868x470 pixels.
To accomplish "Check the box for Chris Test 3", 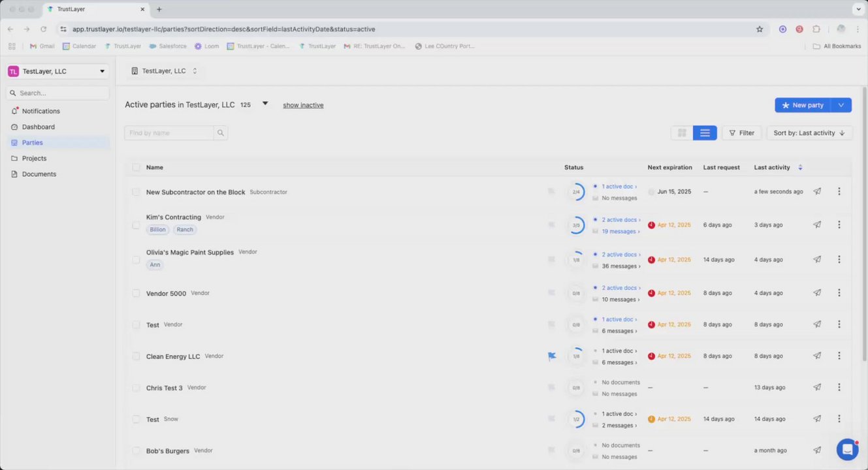I will (x=136, y=388).
